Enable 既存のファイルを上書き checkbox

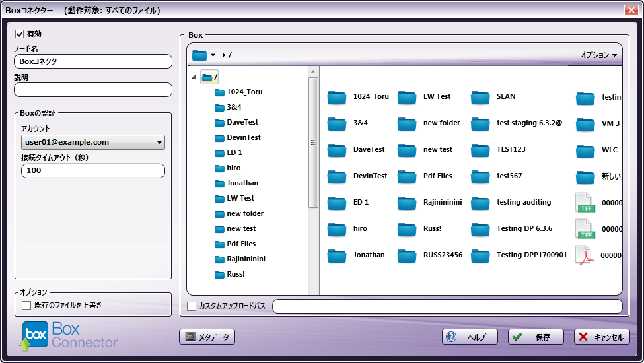tap(26, 305)
